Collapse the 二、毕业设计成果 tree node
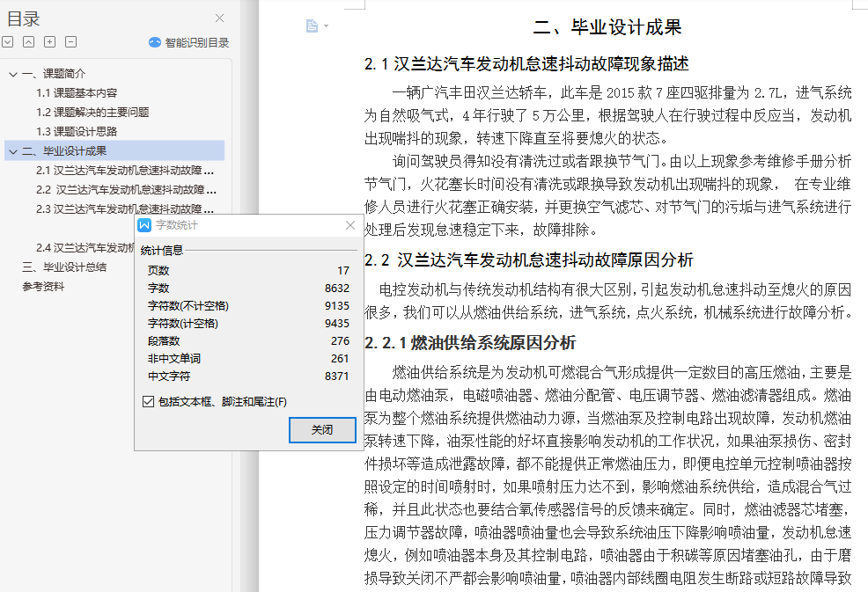 [x=13, y=151]
